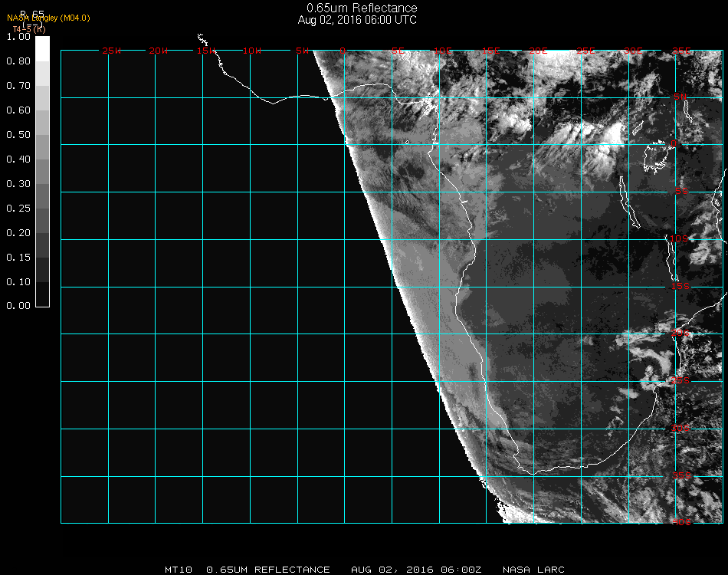This screenshot has height=575, width=728.
Task: Click the 40S latitude label
Action: [682, 522]
